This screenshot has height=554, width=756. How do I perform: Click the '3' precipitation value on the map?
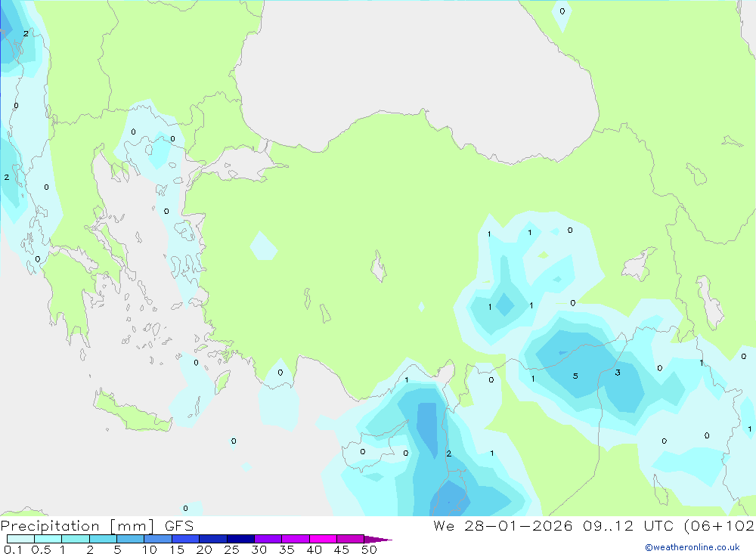618,373
